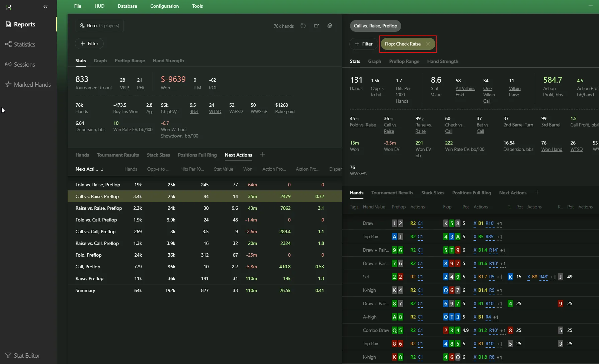Collapse the left sidebar with double chevron
The width and height of the screenshot is (599, 364).
click(46, 7)
